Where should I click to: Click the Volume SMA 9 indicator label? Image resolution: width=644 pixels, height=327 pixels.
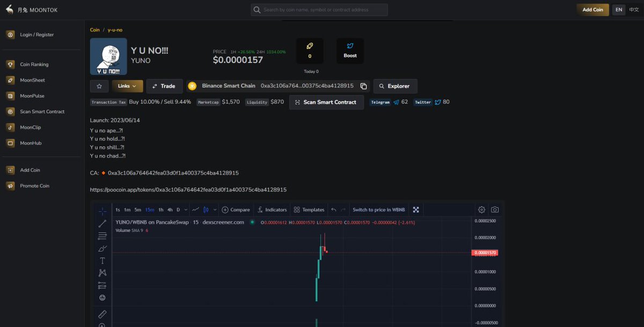tap(129, 230)
